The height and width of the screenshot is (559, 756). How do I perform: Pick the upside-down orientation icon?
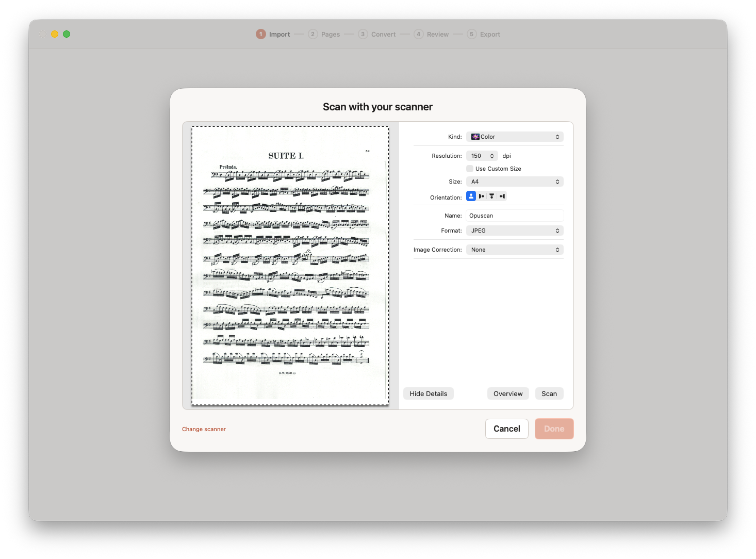pos(491,196)
